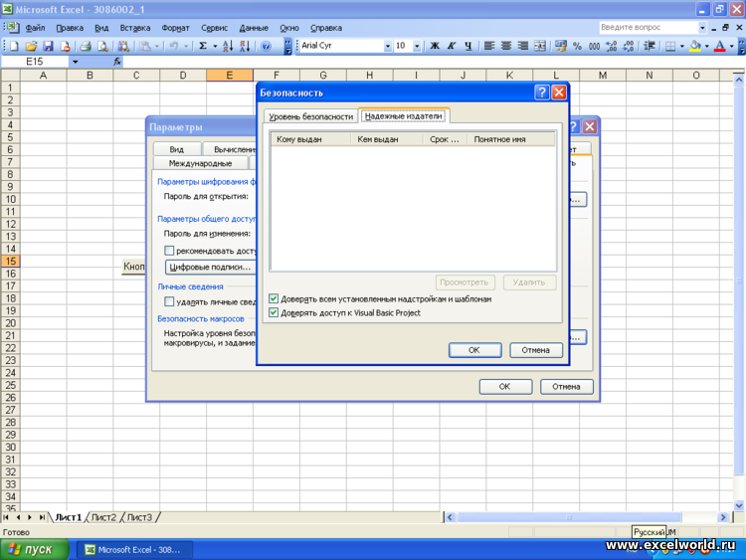Decrease decimal places icon
This screenshot has height=560, width=746.
pos(628,46)
